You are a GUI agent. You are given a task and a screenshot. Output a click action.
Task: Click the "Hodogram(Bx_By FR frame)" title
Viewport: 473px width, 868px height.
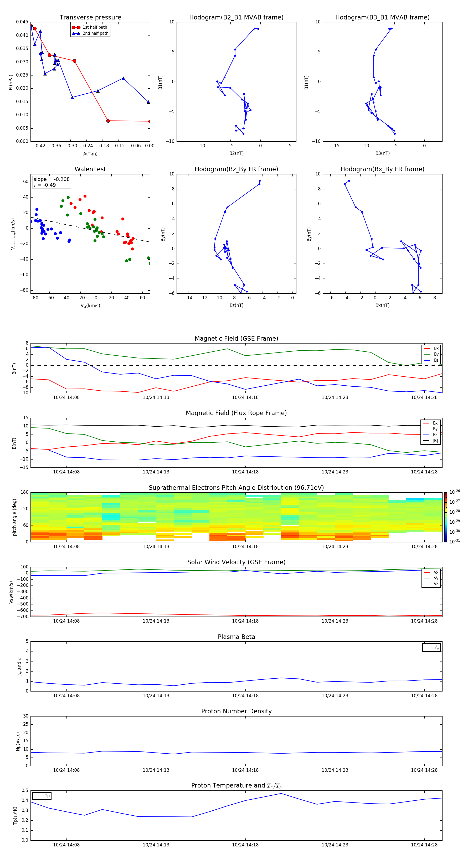coord(382,169)
